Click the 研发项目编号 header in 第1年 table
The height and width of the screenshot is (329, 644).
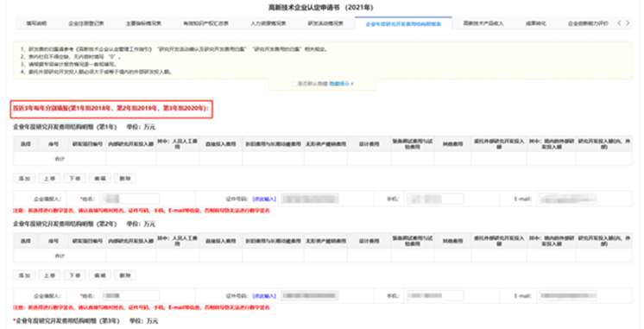click(88, 143)
